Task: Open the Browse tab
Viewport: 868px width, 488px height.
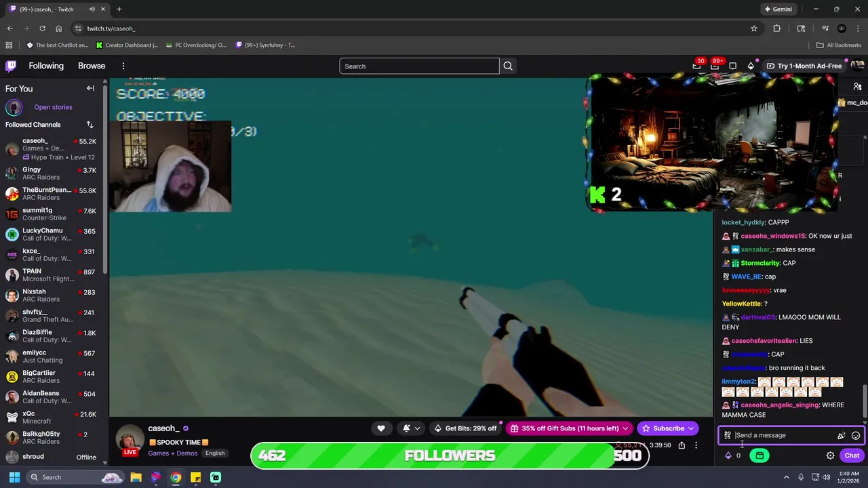Action: 92,66
